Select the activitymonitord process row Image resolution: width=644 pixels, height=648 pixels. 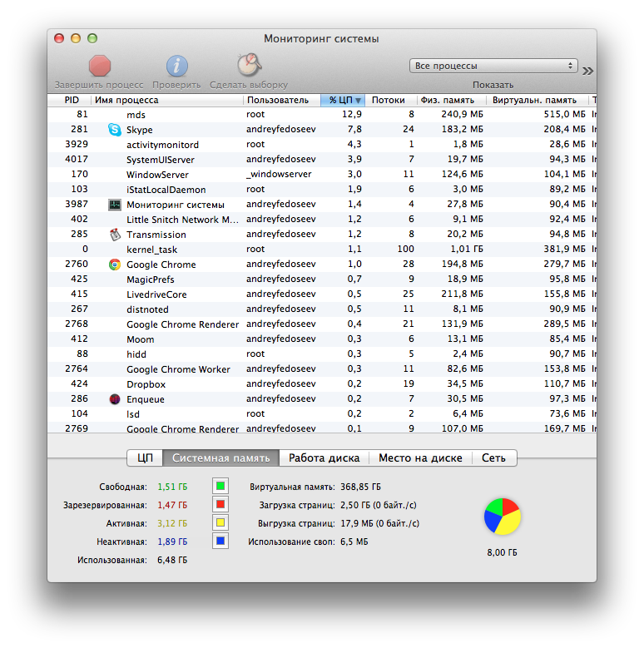pos(322,144)
